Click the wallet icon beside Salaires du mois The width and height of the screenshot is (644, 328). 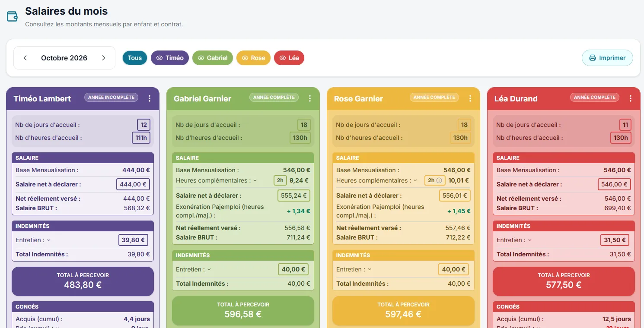tap(12, 16)
